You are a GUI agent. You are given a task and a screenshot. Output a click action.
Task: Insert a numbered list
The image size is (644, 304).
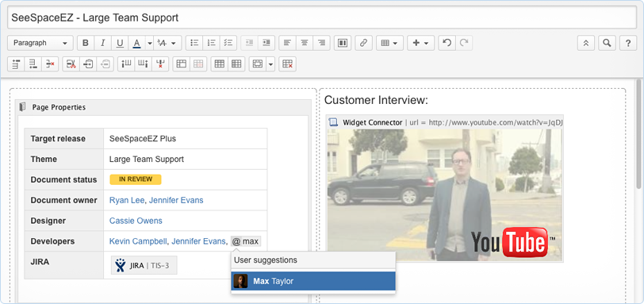click(x=212, y=43)
